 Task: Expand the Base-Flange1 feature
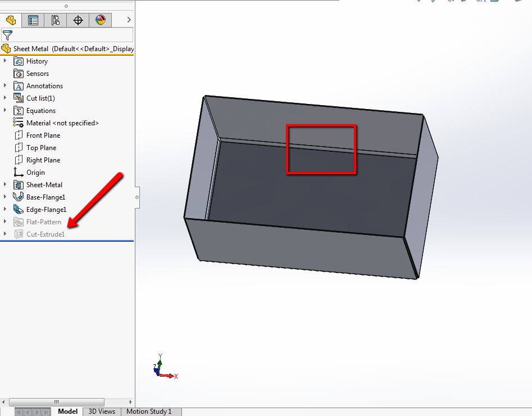click(x=4, y=197)
